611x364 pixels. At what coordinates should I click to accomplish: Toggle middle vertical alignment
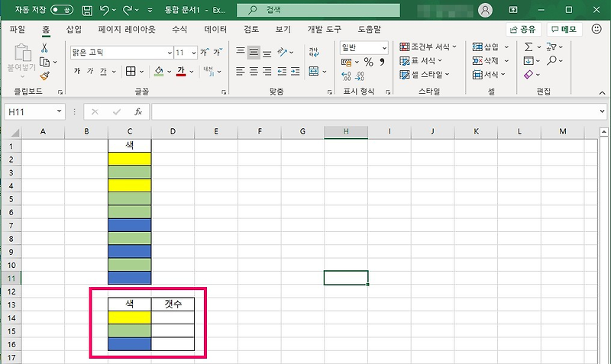coord(254,51)
